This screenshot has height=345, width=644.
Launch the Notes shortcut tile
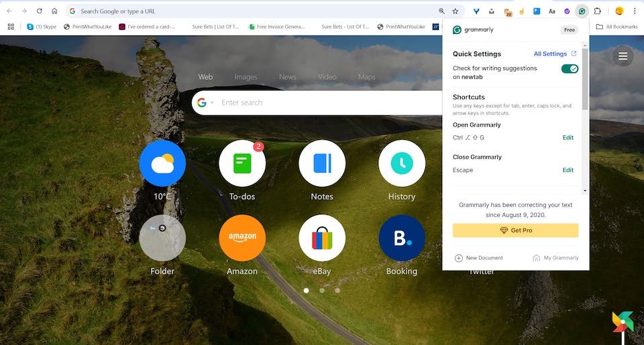pyautogui.click(x=322, y=163)
